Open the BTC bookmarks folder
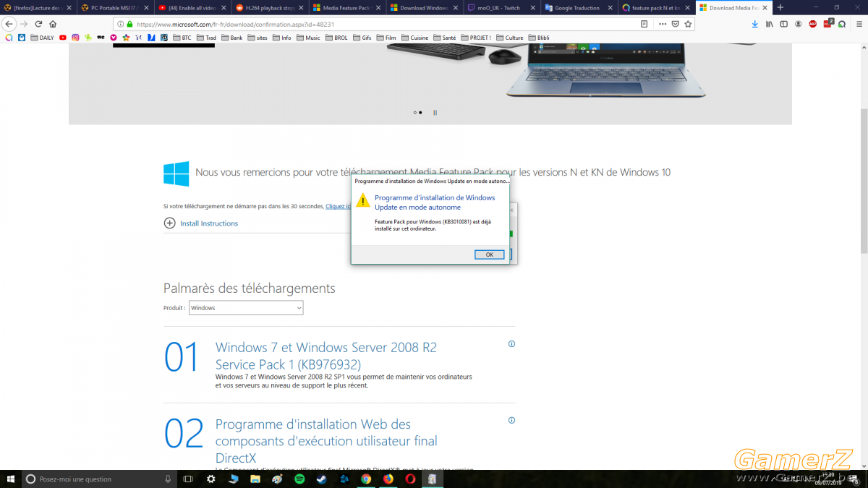The width and height of the screenshot is (868, 488). point(182,38)
